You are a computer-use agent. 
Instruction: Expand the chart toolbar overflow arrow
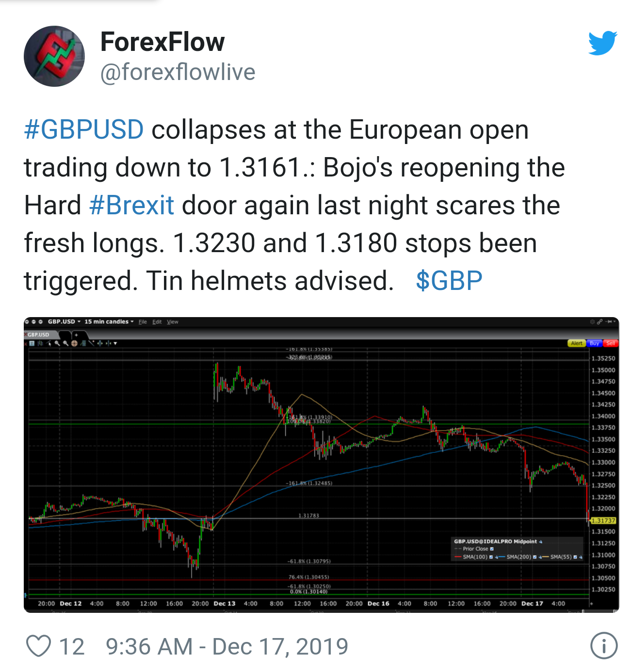point(115,343)
